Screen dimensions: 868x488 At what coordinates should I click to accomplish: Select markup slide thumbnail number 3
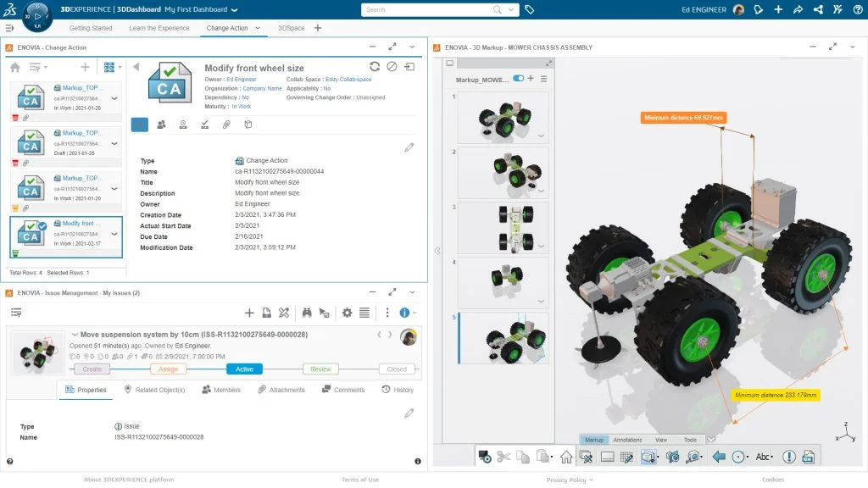click(x=503, y=228)
